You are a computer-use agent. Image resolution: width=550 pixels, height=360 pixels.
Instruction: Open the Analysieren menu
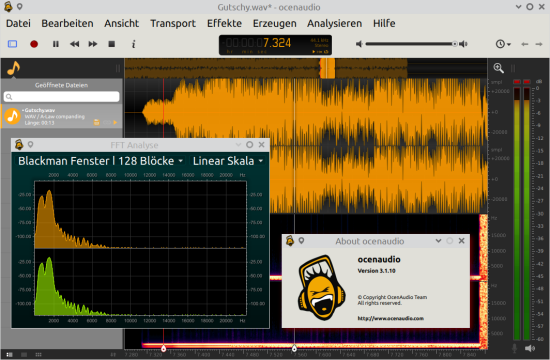(334, 23)
